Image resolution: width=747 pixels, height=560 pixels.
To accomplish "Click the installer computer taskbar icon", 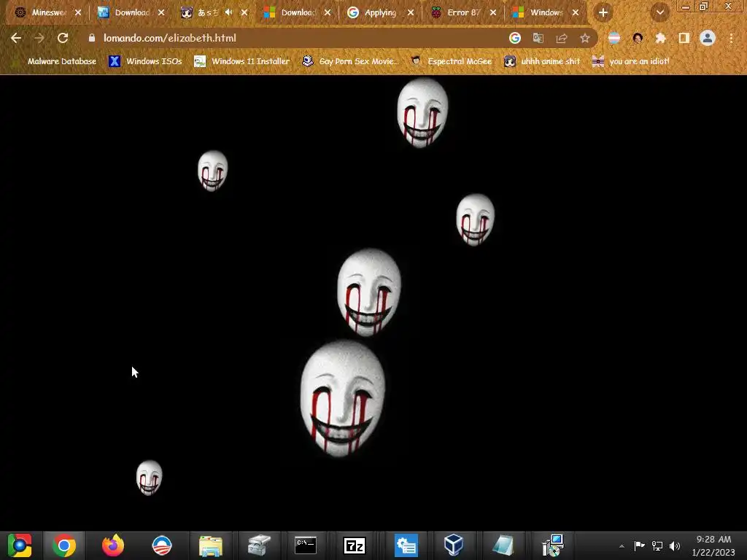I will 553,545.
